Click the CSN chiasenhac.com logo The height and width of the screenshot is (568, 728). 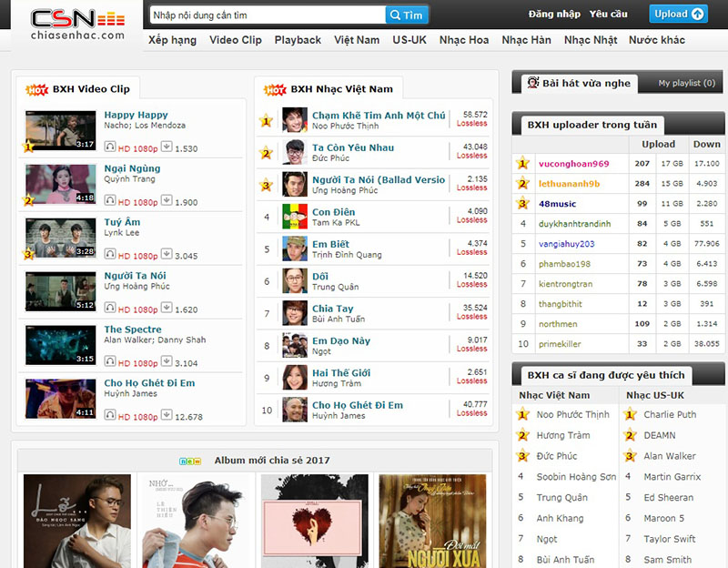click(x=76, y=25)
